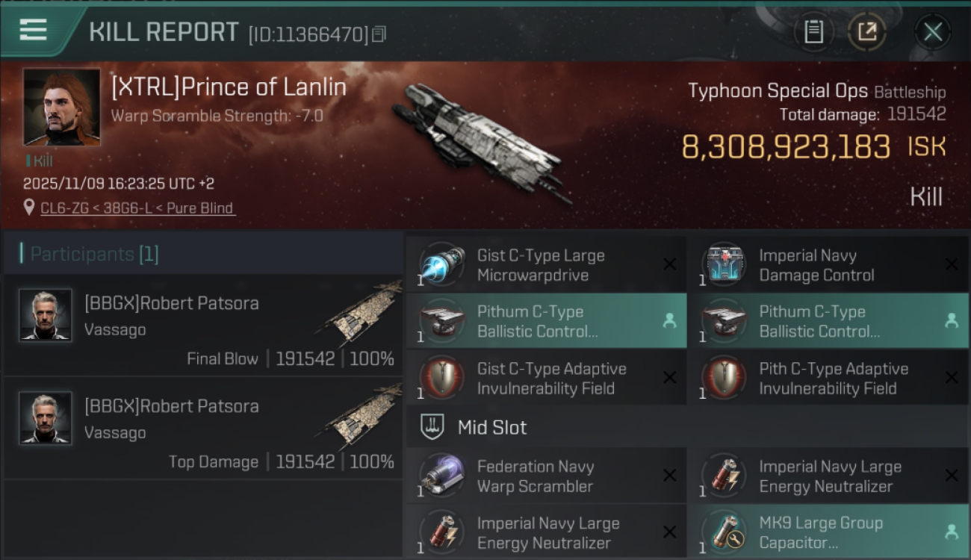Open Final Blow participant Robert Patsora row

pos(203,326)
